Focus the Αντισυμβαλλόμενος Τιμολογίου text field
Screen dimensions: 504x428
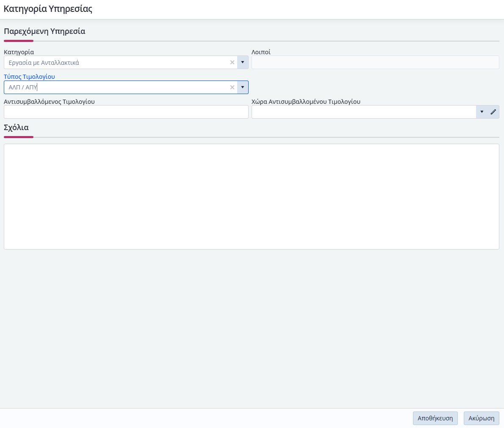pos(126,112)
